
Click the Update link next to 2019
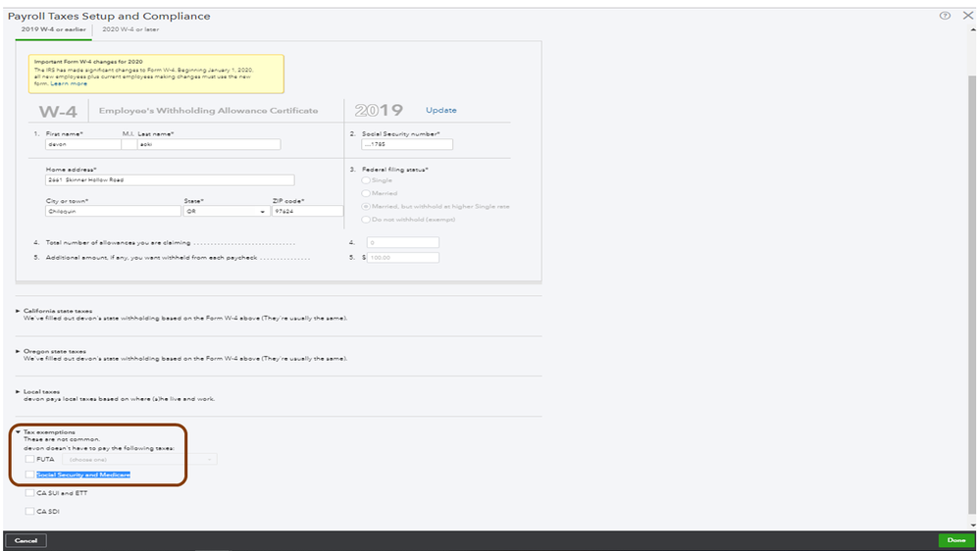[x=441, y=110]
